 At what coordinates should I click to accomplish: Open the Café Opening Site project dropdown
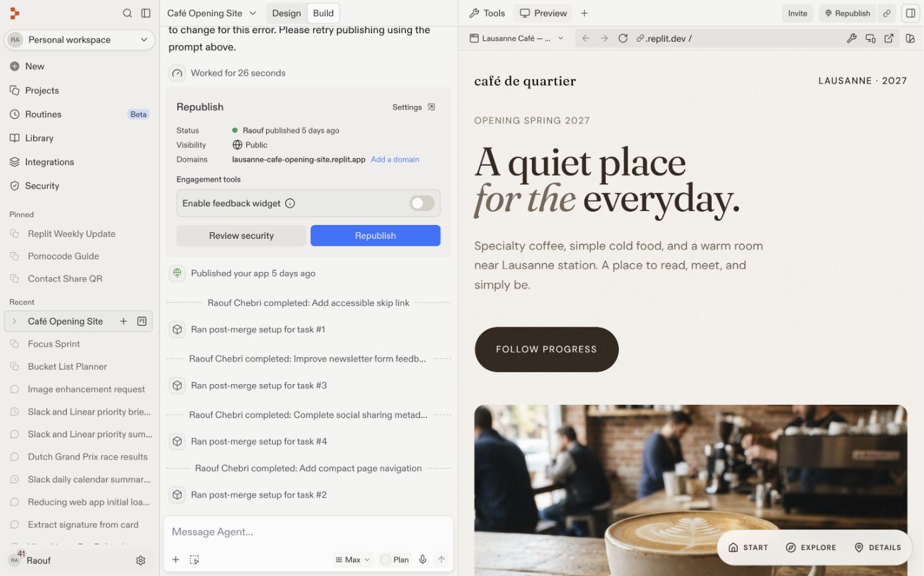point(212,13)
